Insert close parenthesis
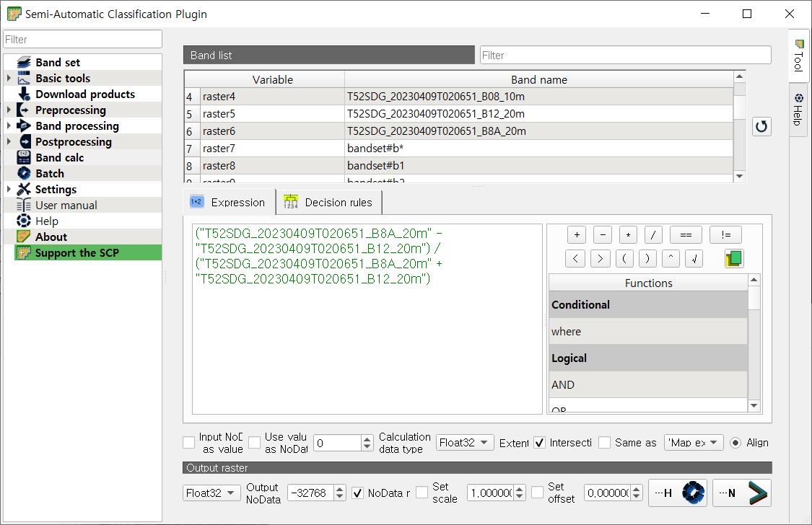The width and height of the screenshot is (812, 525). 647,259
